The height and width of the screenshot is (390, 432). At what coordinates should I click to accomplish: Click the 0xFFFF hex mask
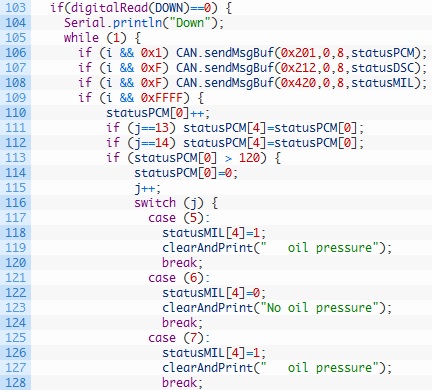(162, 98)
